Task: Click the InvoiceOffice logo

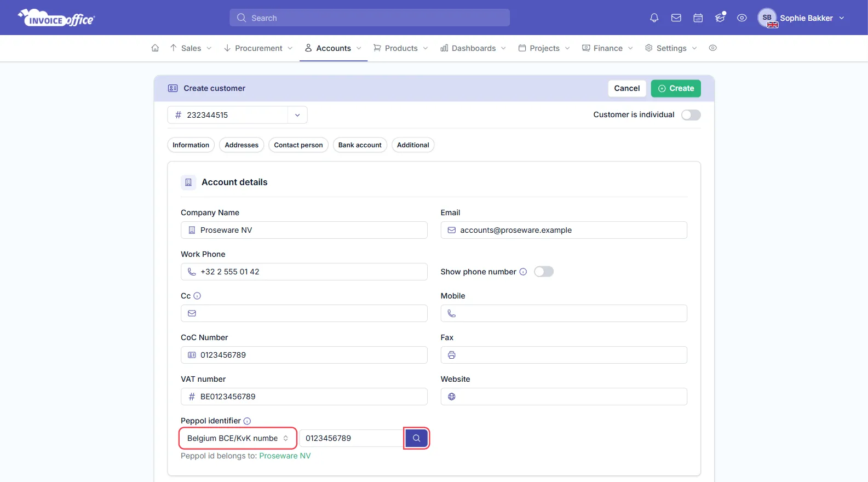Action: (56, 18)
